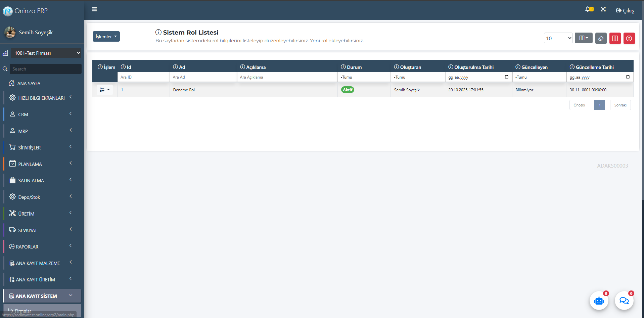Open the Oluşturulma Tarihi date picker icon

coord(506,77)
